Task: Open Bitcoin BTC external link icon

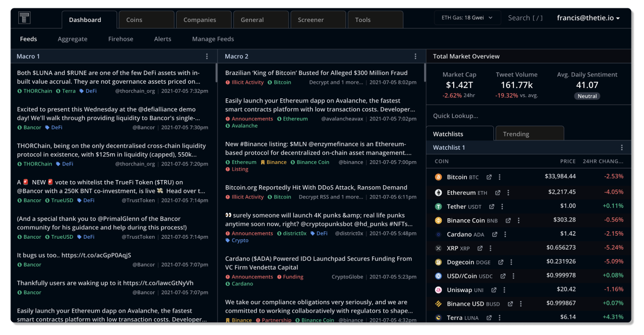Action: [x=489, y=177]
